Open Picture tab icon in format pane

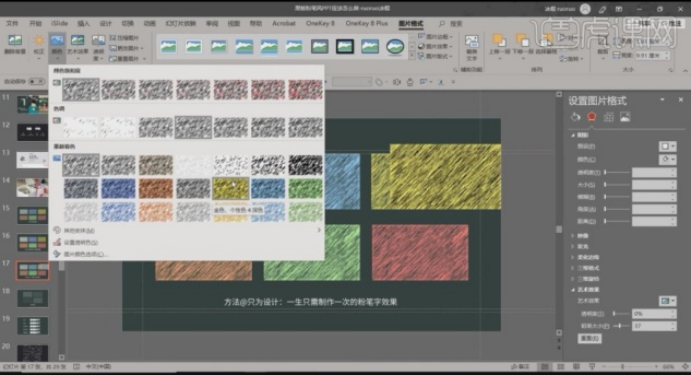(x=625, y=117)
